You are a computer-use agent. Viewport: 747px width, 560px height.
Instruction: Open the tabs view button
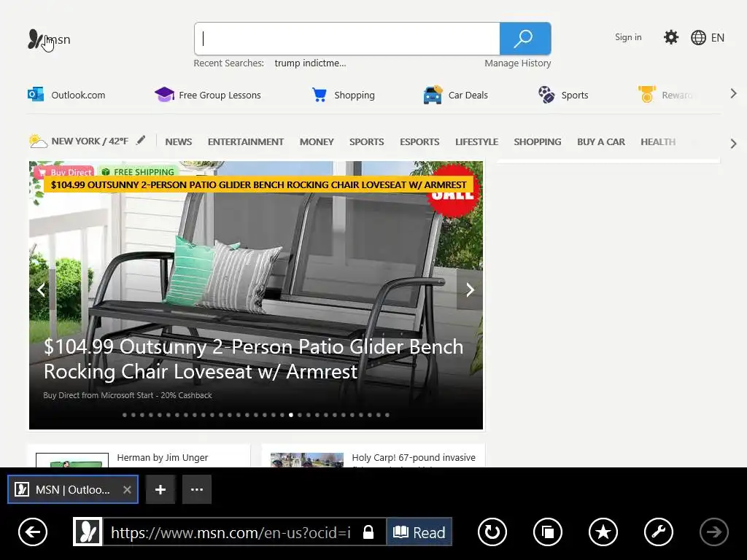click(x=548, y=532)
